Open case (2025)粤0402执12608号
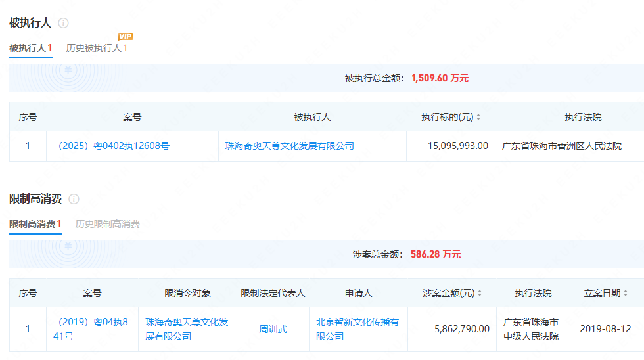Image resolution: width=644 pixels, height=360 pixels. [114, 146]
